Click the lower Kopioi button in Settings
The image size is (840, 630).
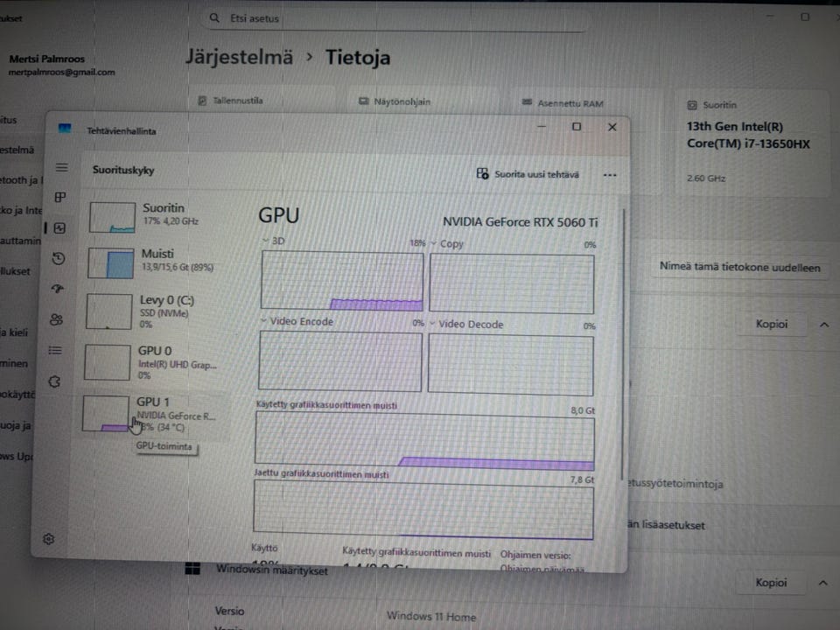771,583
